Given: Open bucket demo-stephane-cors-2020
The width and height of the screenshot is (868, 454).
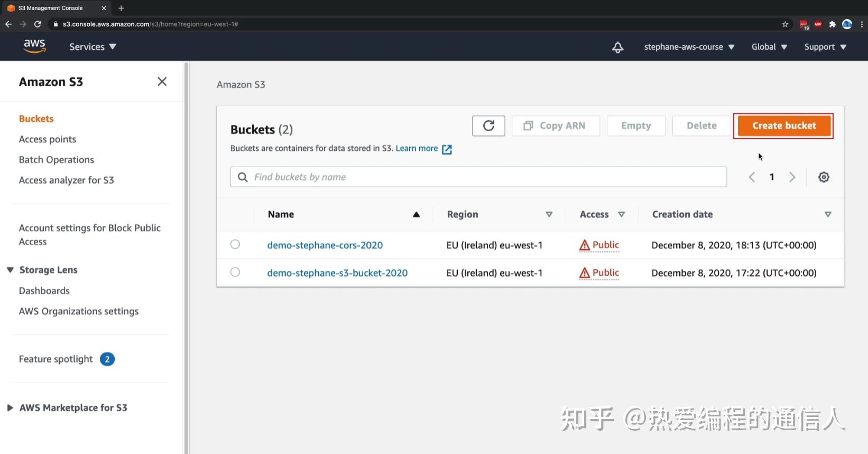Looking at the screenshot, I should [325, 245].
